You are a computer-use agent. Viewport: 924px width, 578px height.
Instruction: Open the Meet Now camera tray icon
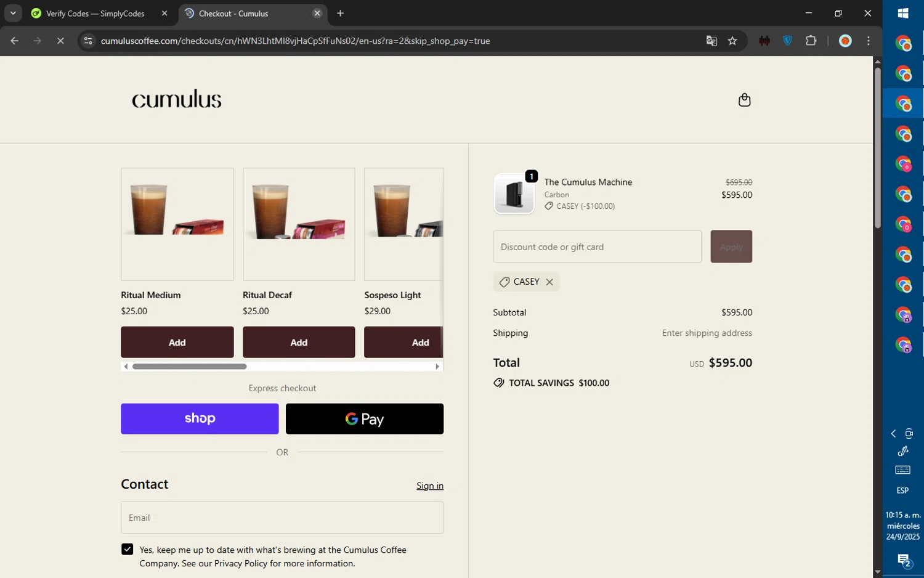point(909,434)
